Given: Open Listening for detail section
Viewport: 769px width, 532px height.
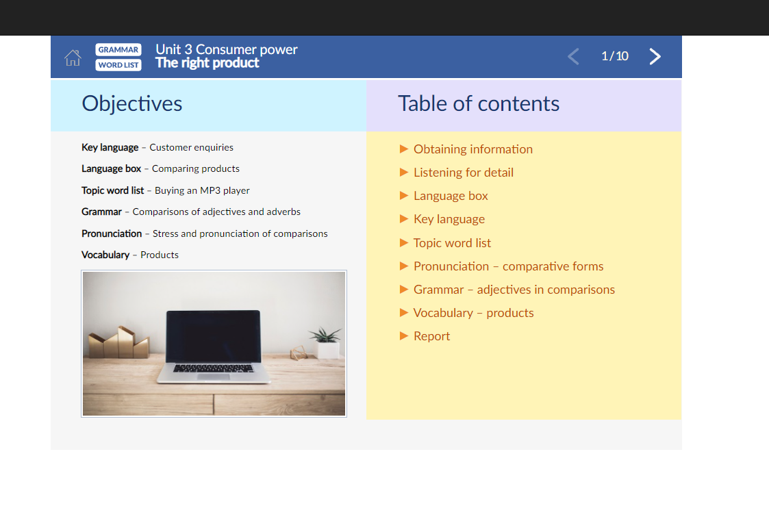Looking at the screenshot, I should tap(464, 173).
